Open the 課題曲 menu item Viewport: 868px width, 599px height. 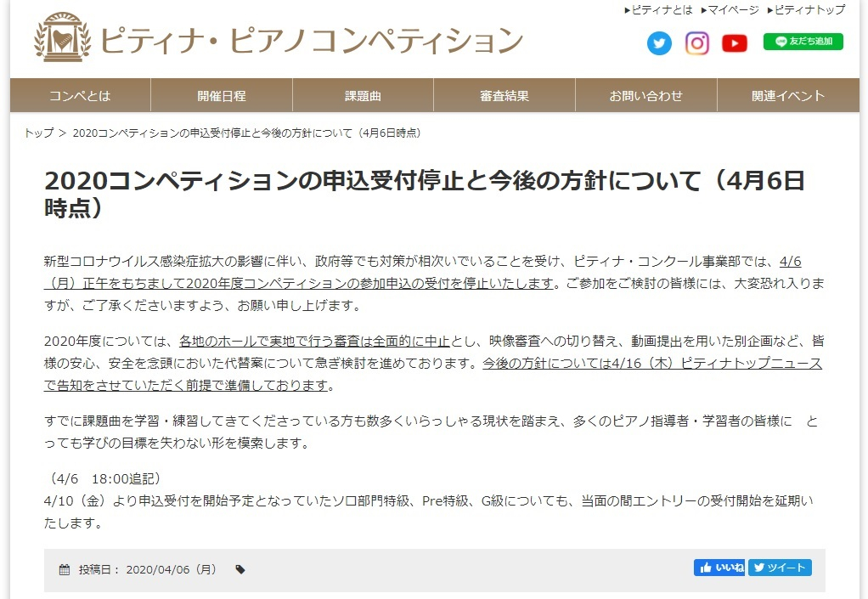point(364,96)
